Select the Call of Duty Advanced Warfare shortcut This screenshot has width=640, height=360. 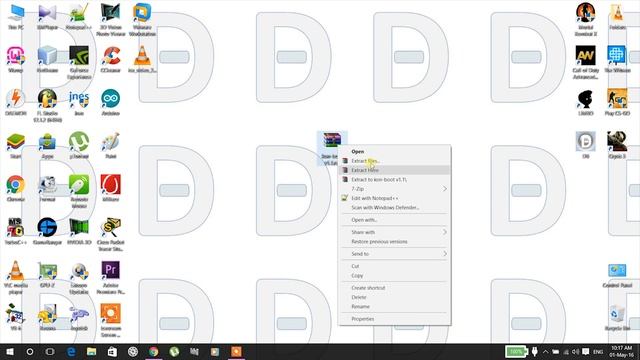[x=585, y=62]
